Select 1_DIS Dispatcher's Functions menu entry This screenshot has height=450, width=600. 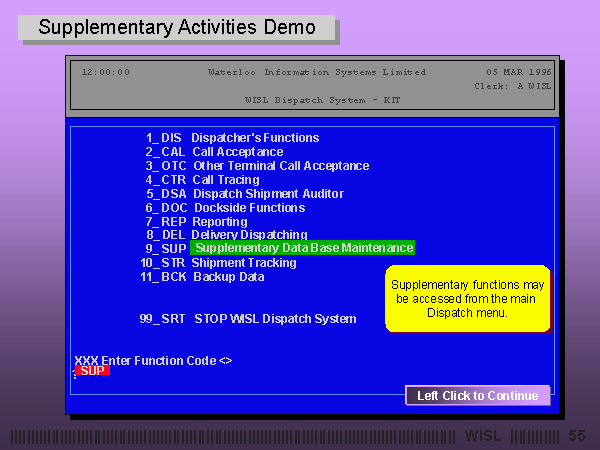[232, 138]
